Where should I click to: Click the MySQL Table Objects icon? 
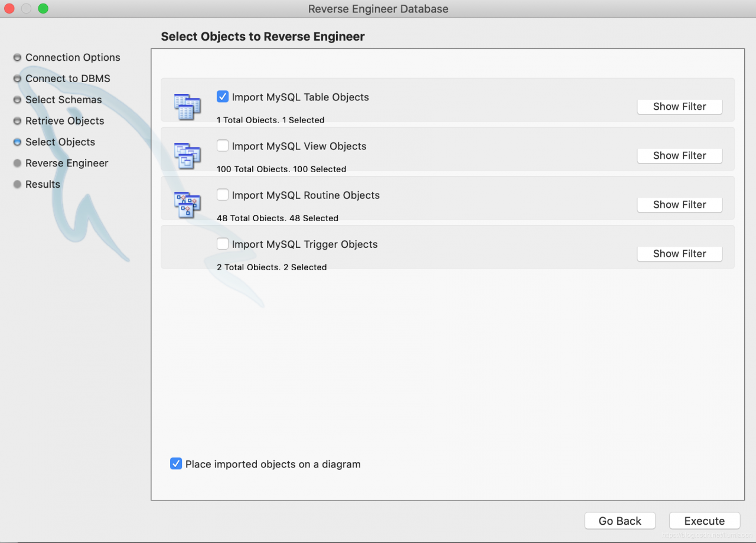[x=187, y=106]
